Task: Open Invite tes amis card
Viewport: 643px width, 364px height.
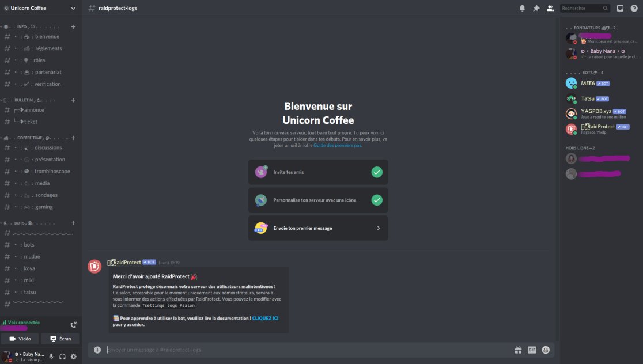Action: coord(318,172)
